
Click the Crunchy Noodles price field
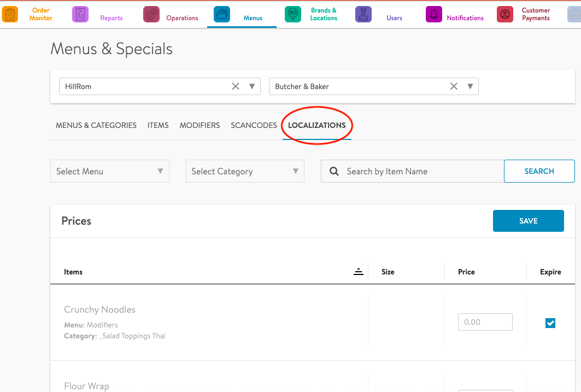pos(485,322)
